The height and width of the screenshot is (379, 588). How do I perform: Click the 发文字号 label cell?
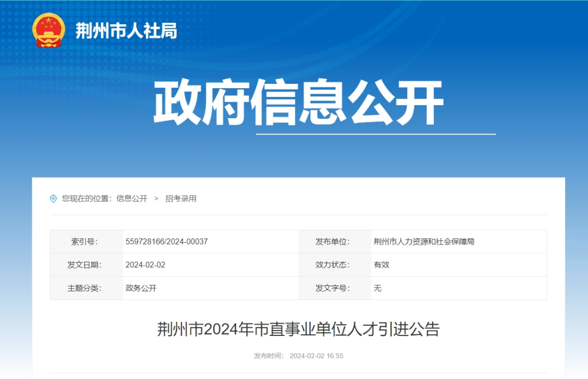335,288
